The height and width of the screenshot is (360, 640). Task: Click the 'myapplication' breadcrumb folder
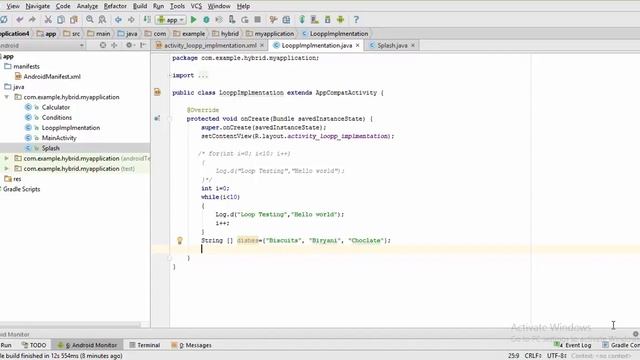[270, 33]
